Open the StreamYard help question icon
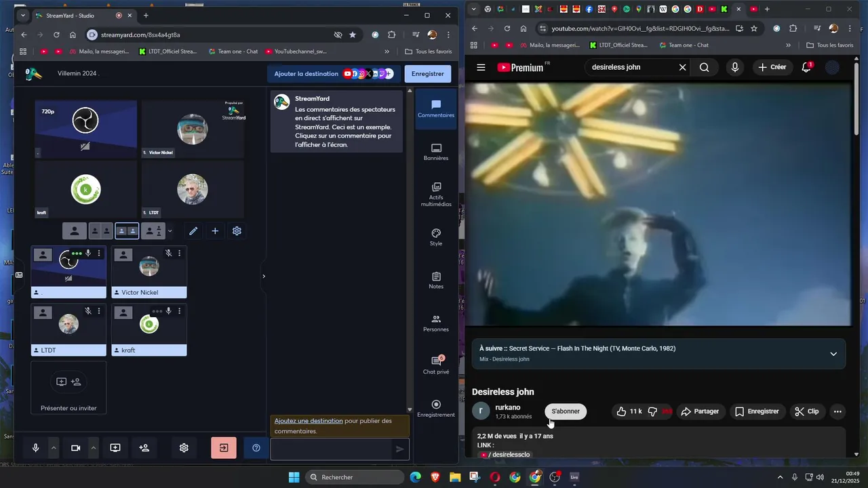868x488 pixels. coord(256,448)
